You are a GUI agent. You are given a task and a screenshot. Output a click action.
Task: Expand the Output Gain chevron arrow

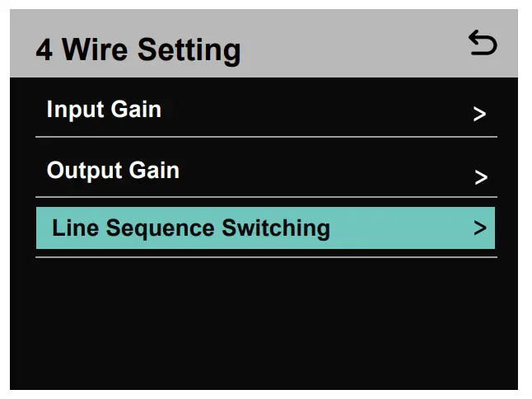(x=481, y=177)
